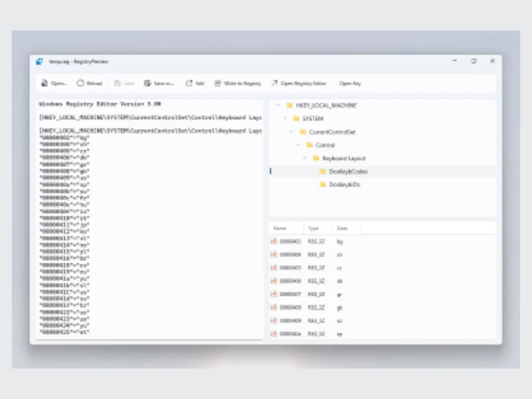Choose Save as... in the toolbar
This screenshot has height=399, width=532.
tap(159, 83)
